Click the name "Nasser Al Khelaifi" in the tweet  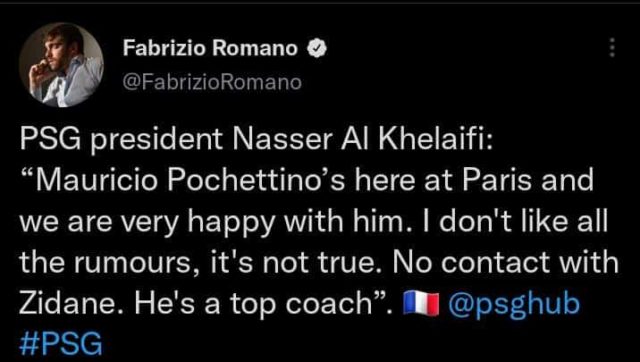363,141
